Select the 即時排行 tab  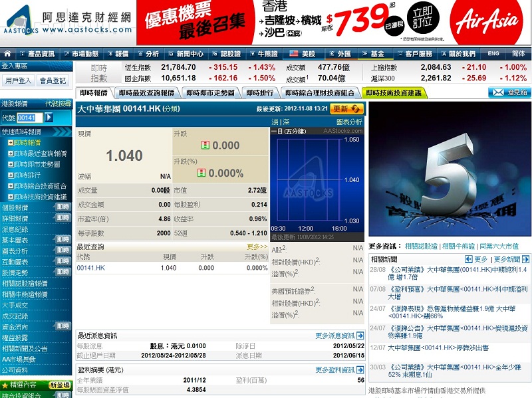[x=260, y=92]
